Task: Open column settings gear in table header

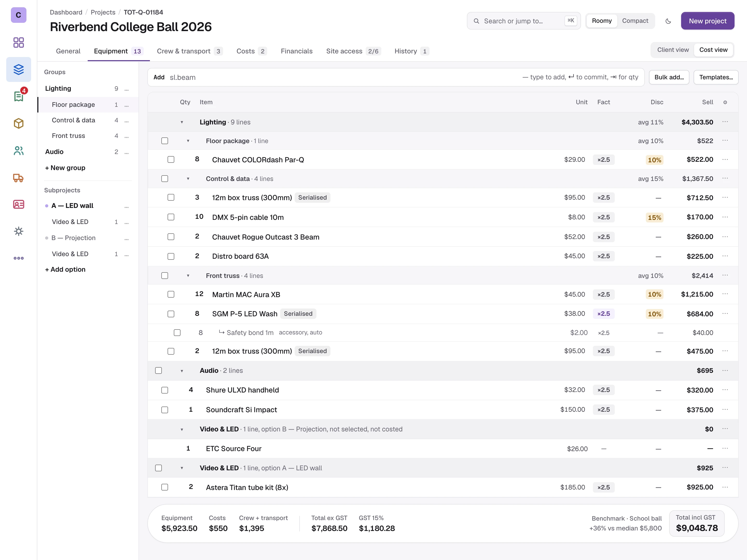Action: [x=725, y=102]
